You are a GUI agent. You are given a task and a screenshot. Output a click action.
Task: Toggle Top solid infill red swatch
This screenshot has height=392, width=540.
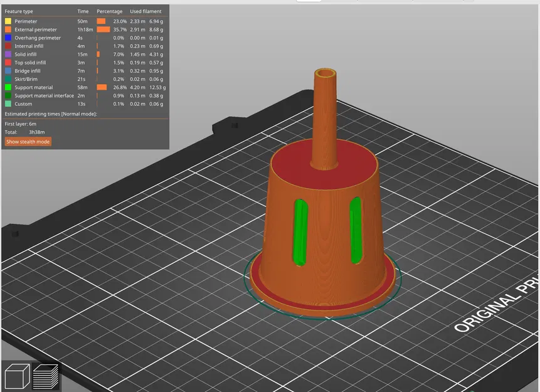(8, 63)
